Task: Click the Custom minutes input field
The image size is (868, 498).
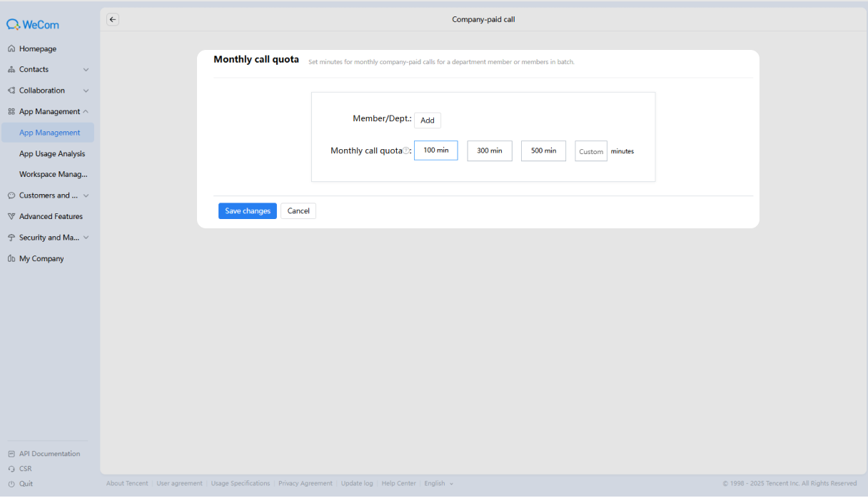Action: [x=591, y=151]
